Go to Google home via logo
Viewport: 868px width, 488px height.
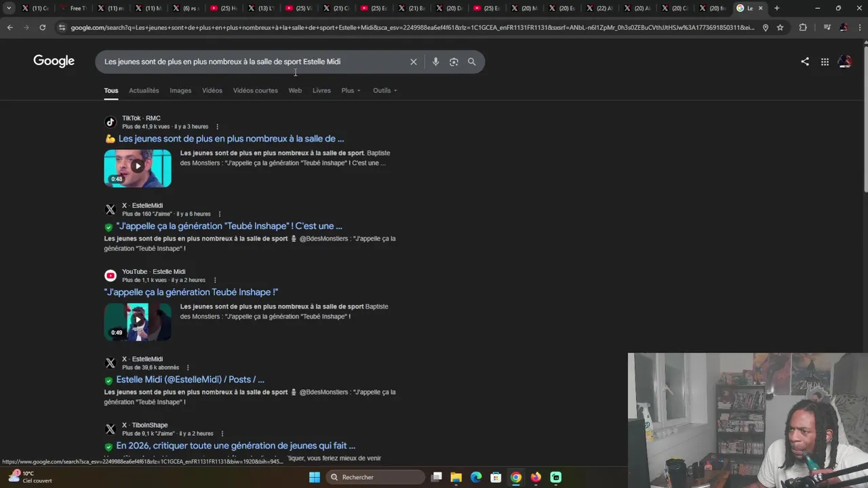coord(54,61)
